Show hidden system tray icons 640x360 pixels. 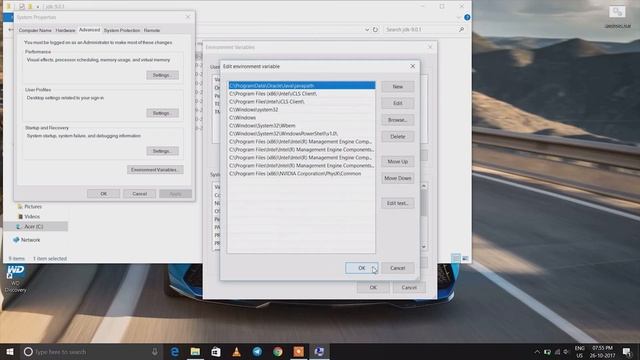(x=537, y=351)
